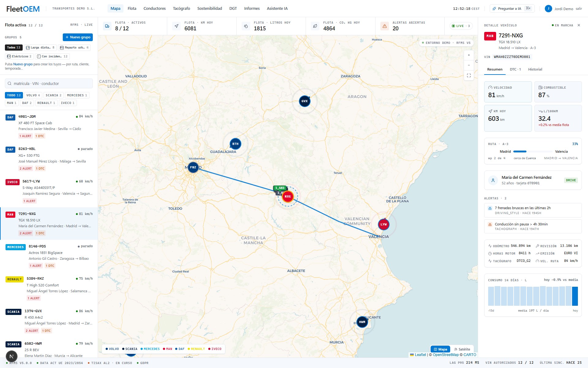Filter by Larga distancia group
The width and height of the screenshot is (588, 368).
click(40, 48)
